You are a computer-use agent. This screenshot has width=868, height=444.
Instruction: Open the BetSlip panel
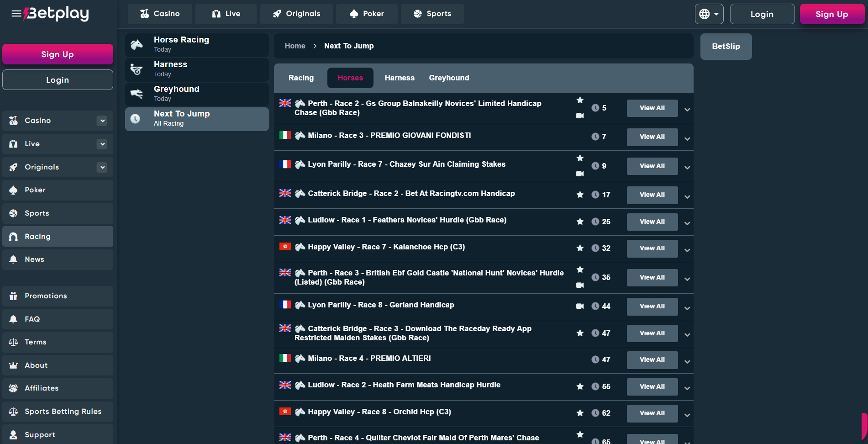click(x=726, y=46)
